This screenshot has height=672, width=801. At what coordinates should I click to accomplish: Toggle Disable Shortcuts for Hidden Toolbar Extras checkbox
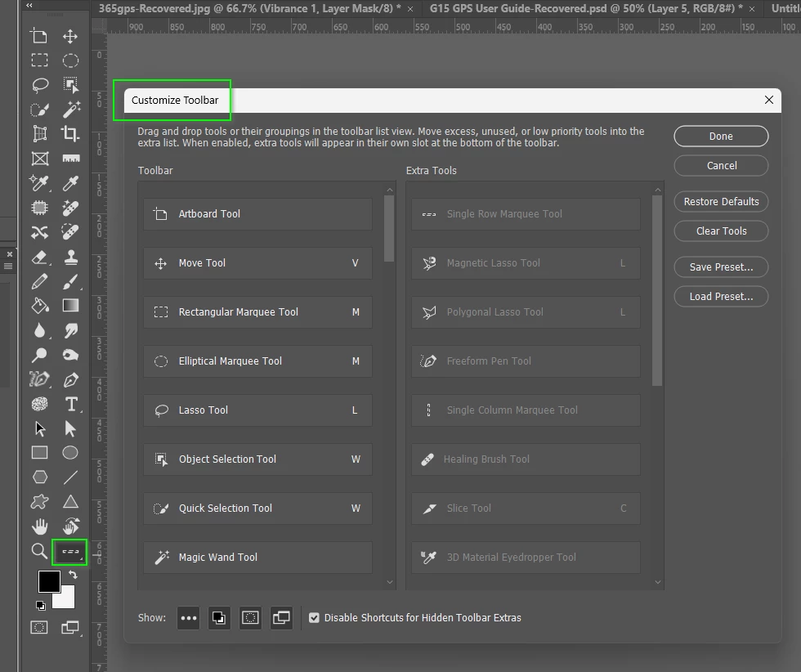click(x=314, y=618)
